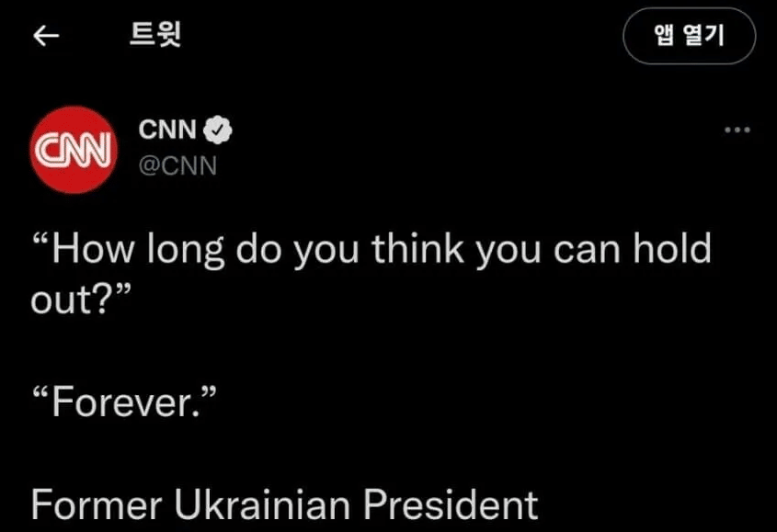
Task: Click the CNN red logo avatar
Action: (x=74, y=149)
